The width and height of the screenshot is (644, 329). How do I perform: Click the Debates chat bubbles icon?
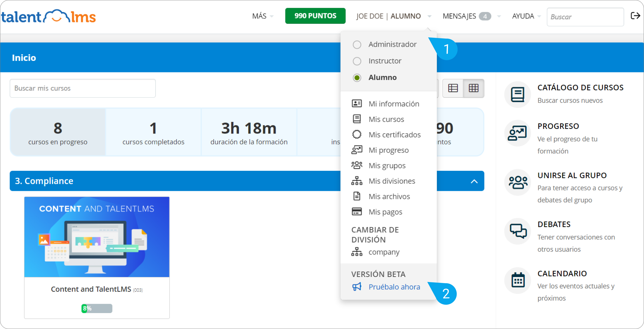pyautogui.click(x=518, y=231)
